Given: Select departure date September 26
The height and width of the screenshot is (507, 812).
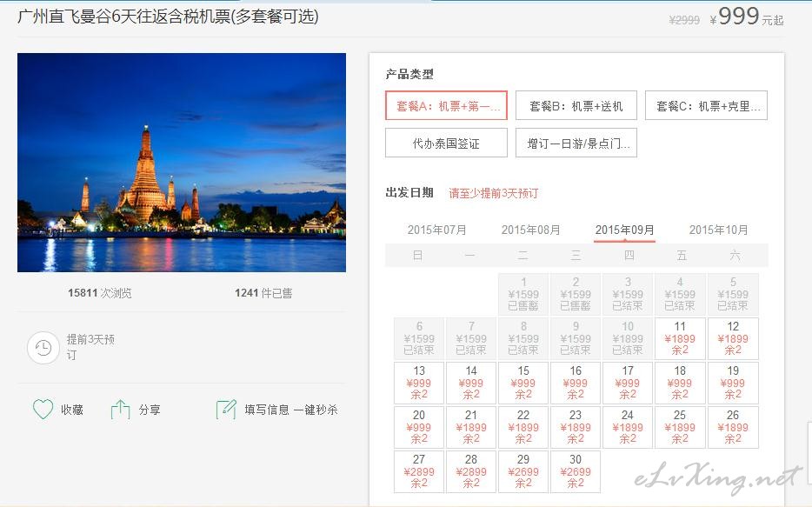Looking at the screenshot, I should pyautogui.click(x=733, y=427).
